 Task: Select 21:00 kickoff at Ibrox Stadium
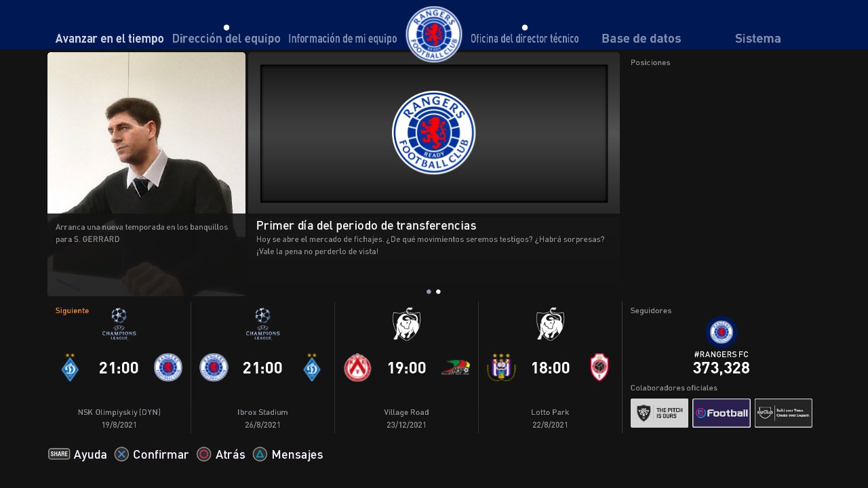[262, 368]
